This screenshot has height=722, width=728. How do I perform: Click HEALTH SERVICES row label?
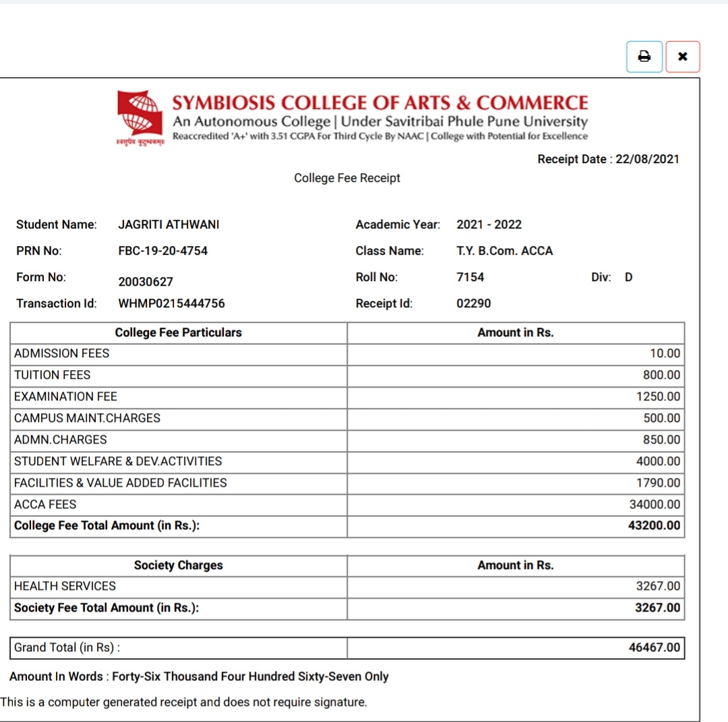(x=65, y=586)
